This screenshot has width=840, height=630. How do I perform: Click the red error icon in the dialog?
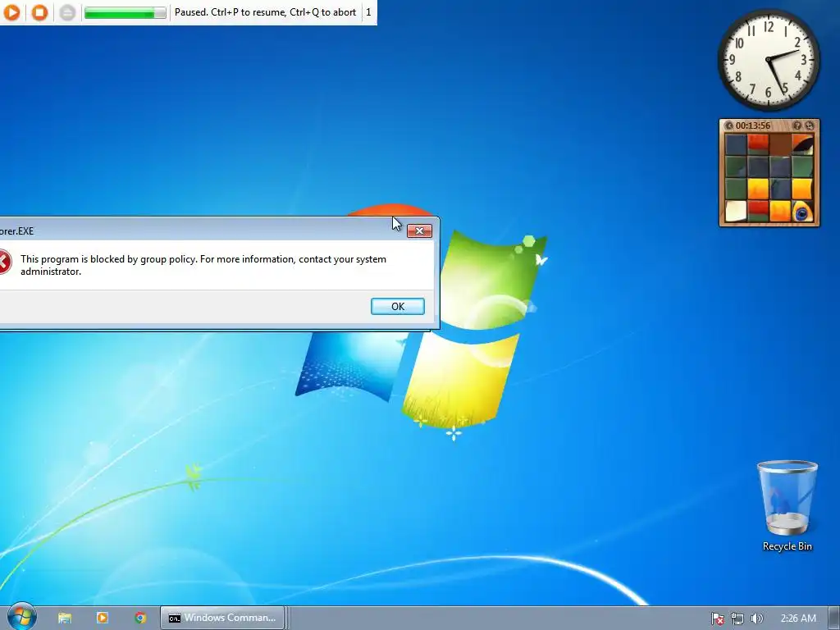coord(4,263)
